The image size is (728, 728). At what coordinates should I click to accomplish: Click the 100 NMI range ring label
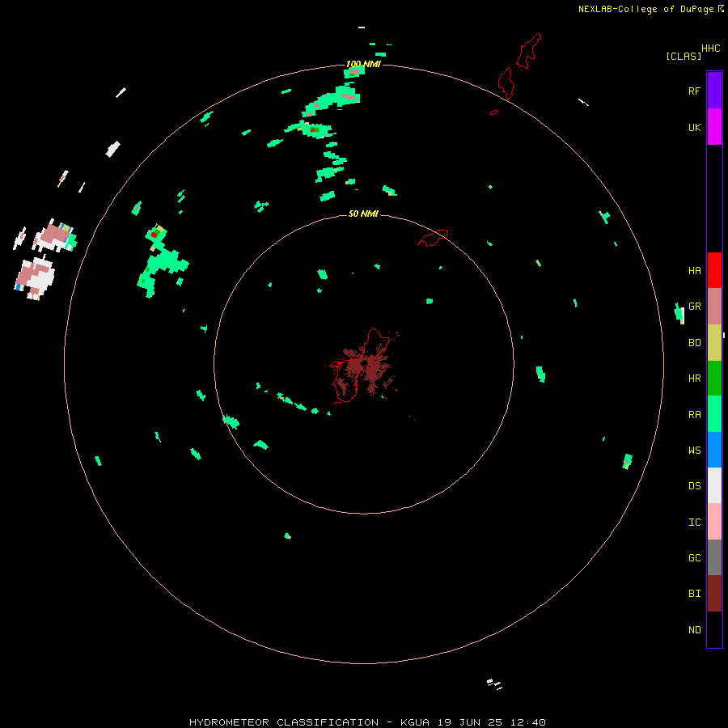point(363,64)
